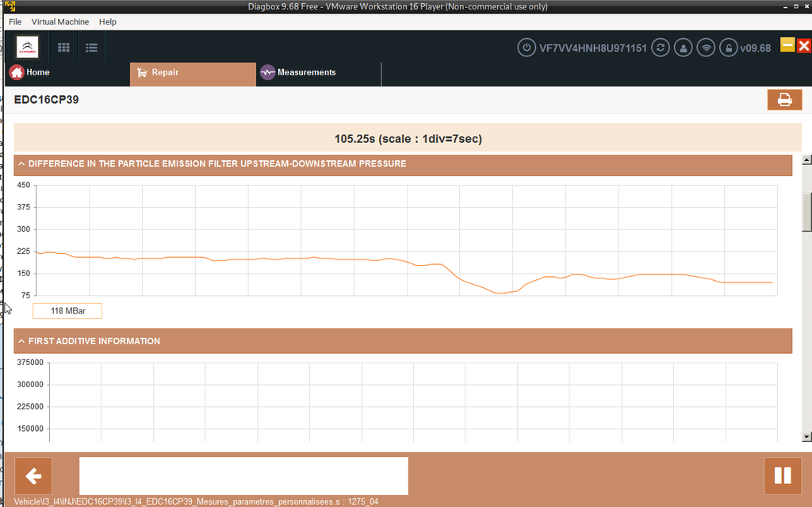This screenshot has width=812, height=507.
Task: Click the wifi connection icon
Action: 706,48
